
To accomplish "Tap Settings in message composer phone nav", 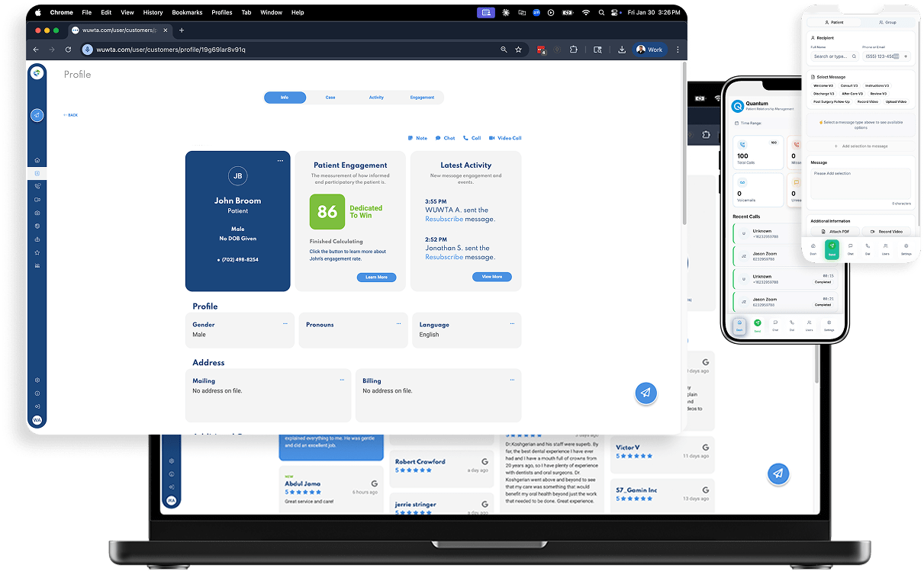I will (906, 249).
